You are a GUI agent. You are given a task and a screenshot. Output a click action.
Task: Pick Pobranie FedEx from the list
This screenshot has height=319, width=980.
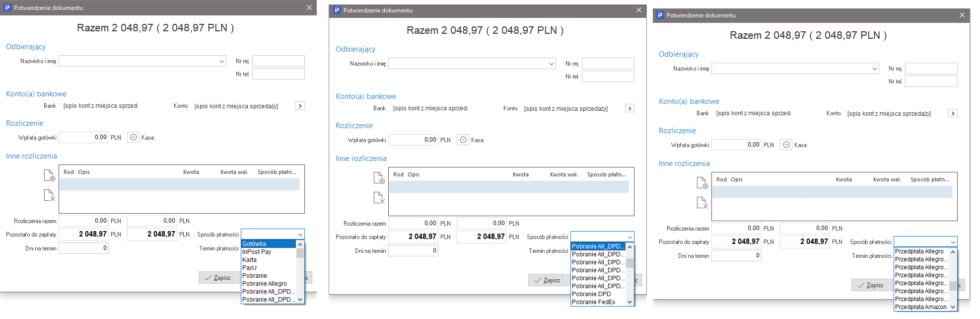(x=598, y=302)
